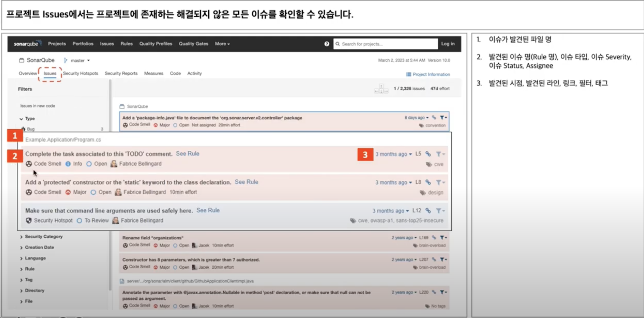Click Security Hotspot shield icon
Viewport: 644px width, 318px height.
pos(29,220)
